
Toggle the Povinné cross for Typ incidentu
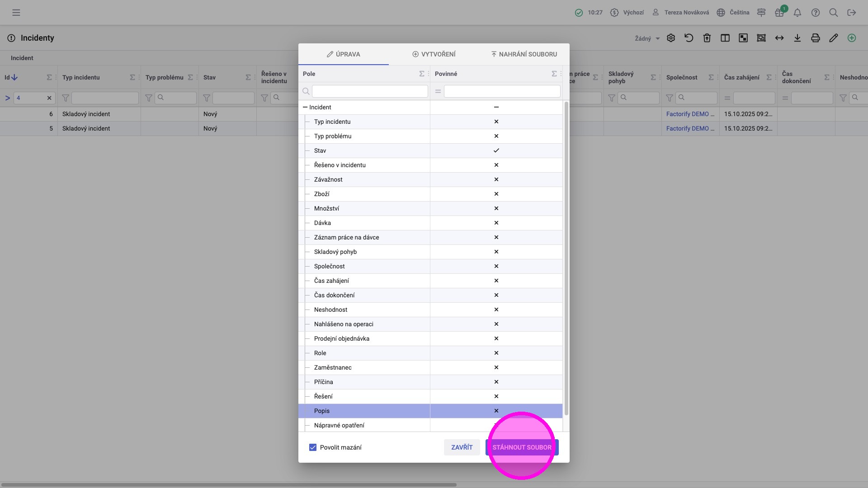pyautogui.click(x=496, y=122)
